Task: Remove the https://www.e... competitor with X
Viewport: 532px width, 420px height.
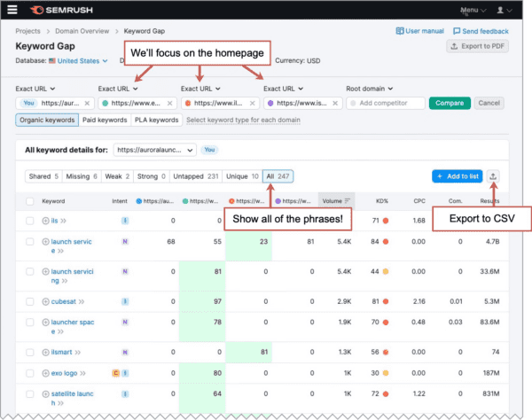Action: coord(169,103)
